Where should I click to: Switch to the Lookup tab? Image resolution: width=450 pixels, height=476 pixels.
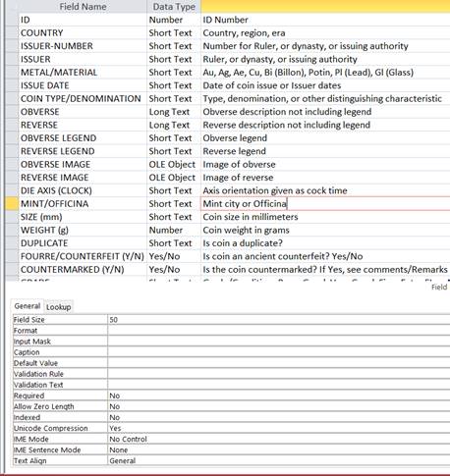point(58,307)
